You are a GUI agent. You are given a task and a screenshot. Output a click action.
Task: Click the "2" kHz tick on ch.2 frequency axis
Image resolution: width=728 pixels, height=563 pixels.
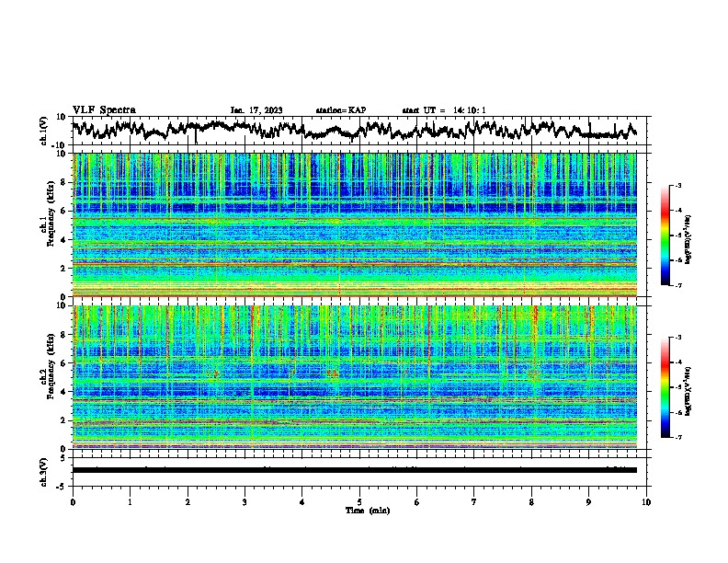tap(64, 420)
